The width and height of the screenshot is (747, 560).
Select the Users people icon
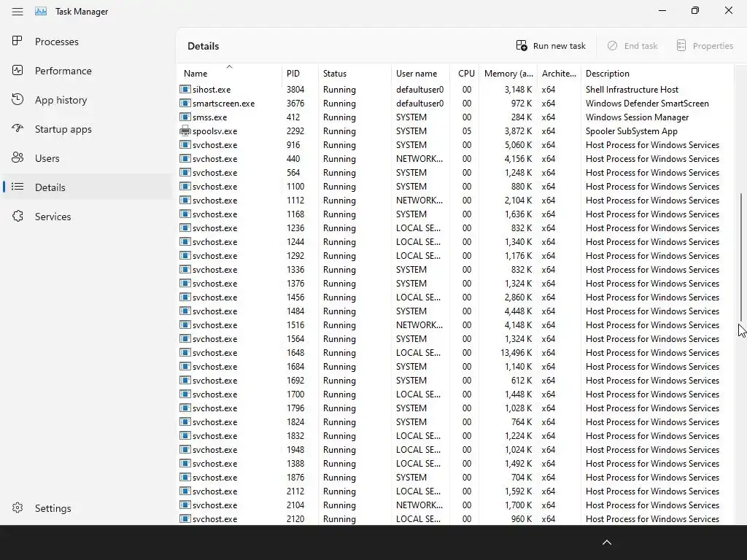coord(18,157)
